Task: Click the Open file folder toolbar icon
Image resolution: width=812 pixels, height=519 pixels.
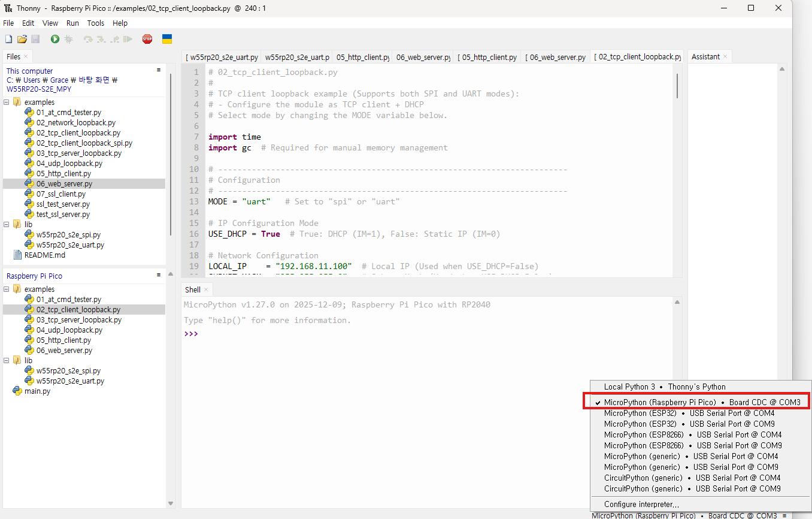Action: (x=22, y=39)
